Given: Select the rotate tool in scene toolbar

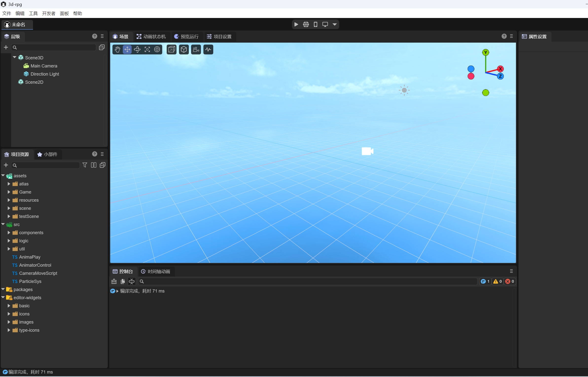Looking at the screenshot, I should tap(137, 49).
